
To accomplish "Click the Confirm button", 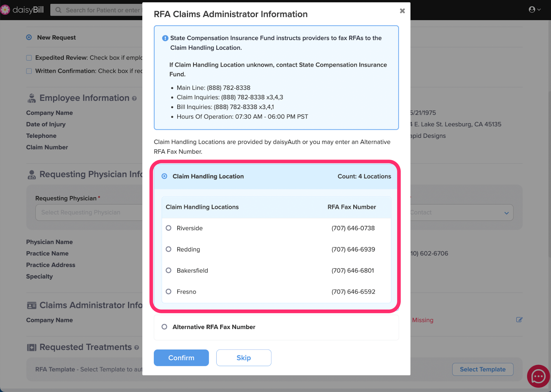I will point(181,358).
